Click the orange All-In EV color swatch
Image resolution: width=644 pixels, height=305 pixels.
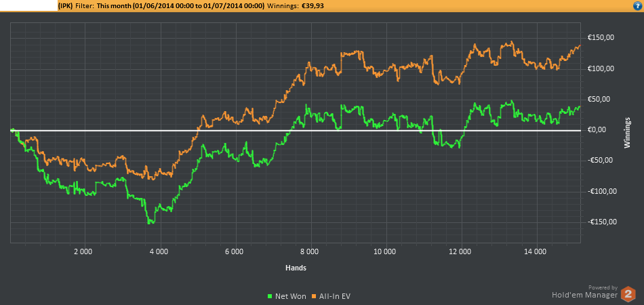(x=314, y=296)
